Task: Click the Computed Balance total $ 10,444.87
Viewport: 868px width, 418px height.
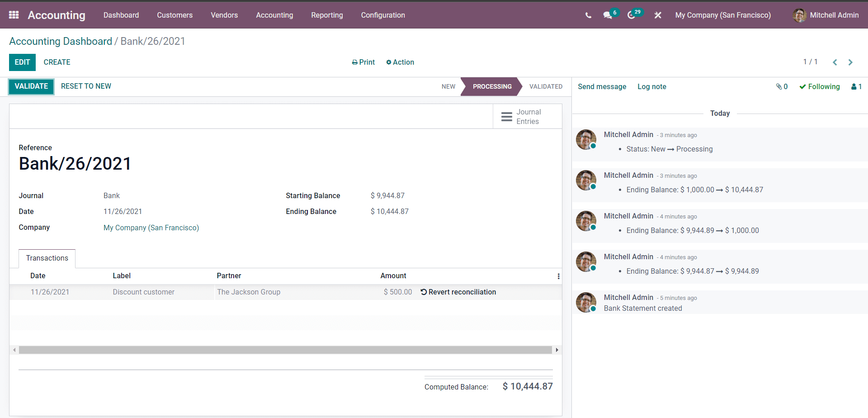Action: point(528,387)
